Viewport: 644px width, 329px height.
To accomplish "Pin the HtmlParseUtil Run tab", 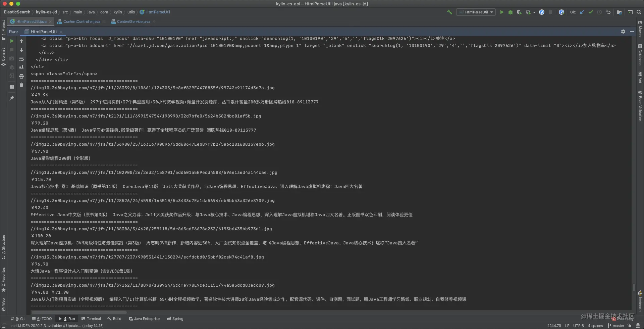I will pos(12,98).
